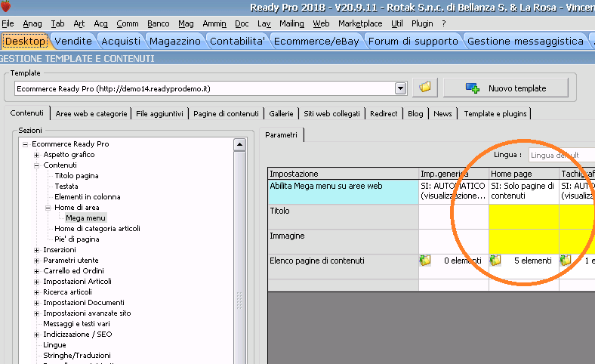The height and width of the screenshot is (364, 595).
Task: Collapse the Ecommerce Ready Pro root node
Action: [x=25, y=144]
